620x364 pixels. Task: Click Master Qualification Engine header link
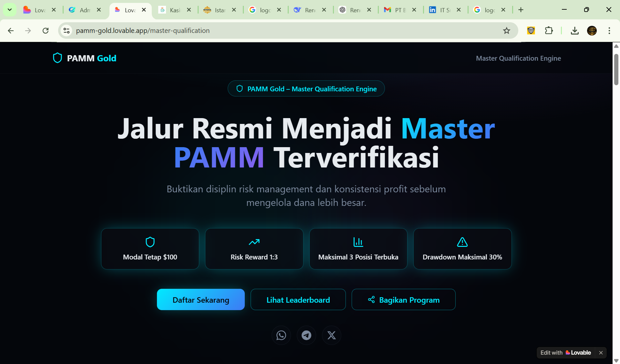click(x=518, y=58)
